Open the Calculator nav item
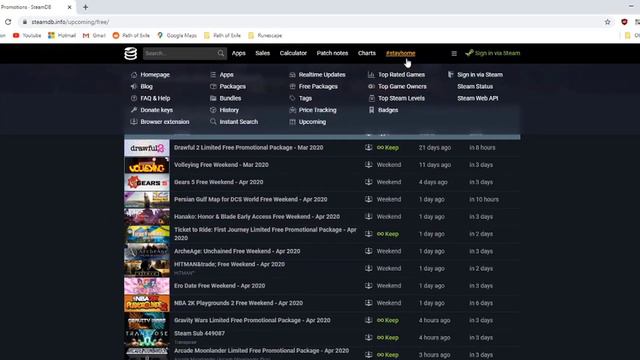This screenshot has height=360, width=640. (293, 53)
